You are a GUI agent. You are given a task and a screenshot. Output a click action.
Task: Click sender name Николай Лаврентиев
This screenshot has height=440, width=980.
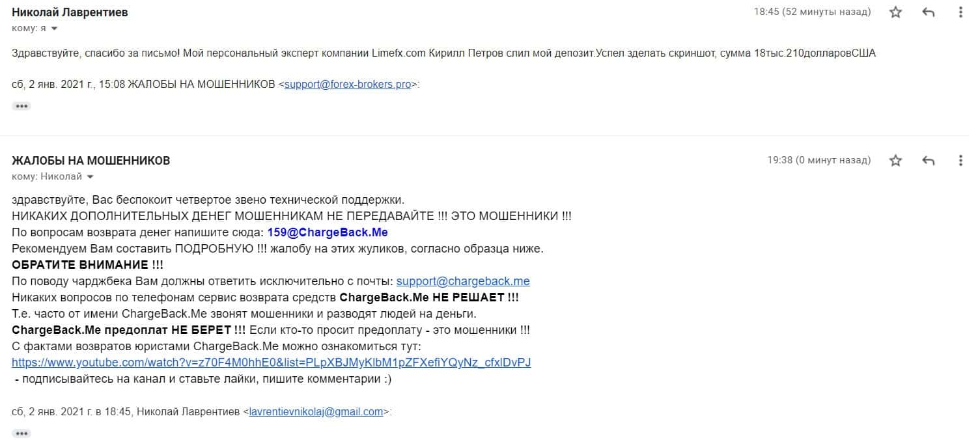point(70,12)
